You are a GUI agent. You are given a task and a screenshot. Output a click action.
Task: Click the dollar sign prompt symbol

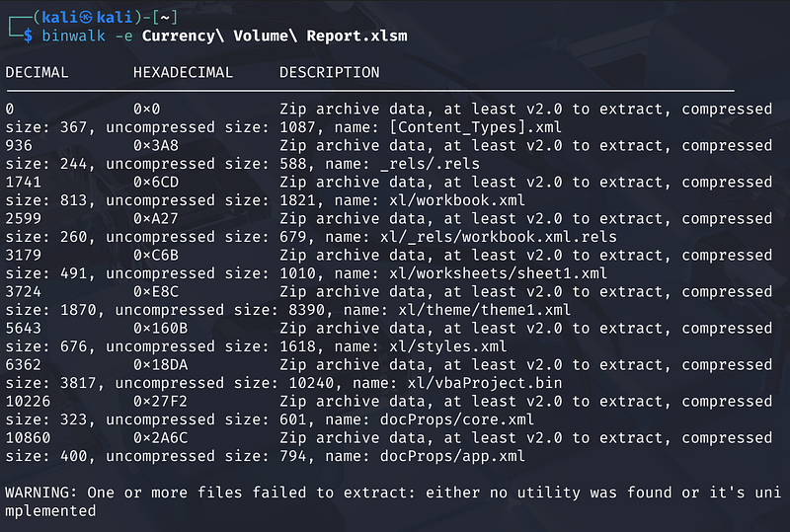(x=31, y=36)
